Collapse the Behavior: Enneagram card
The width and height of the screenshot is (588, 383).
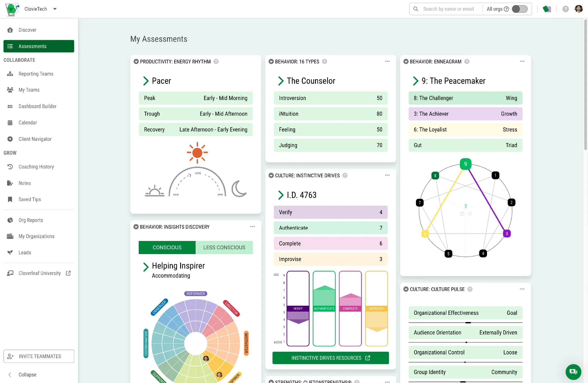(x=406, y=62)
